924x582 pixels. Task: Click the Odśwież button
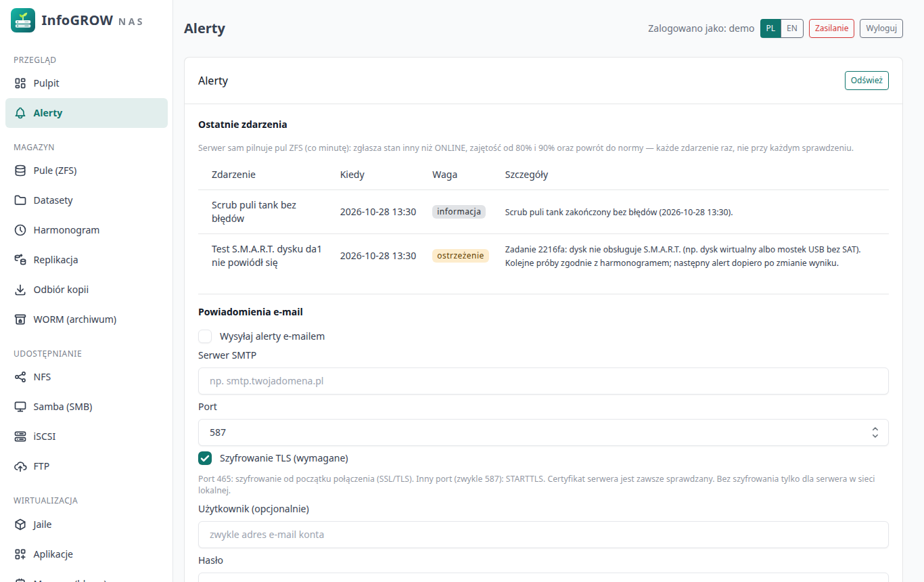tap(867, 81)
